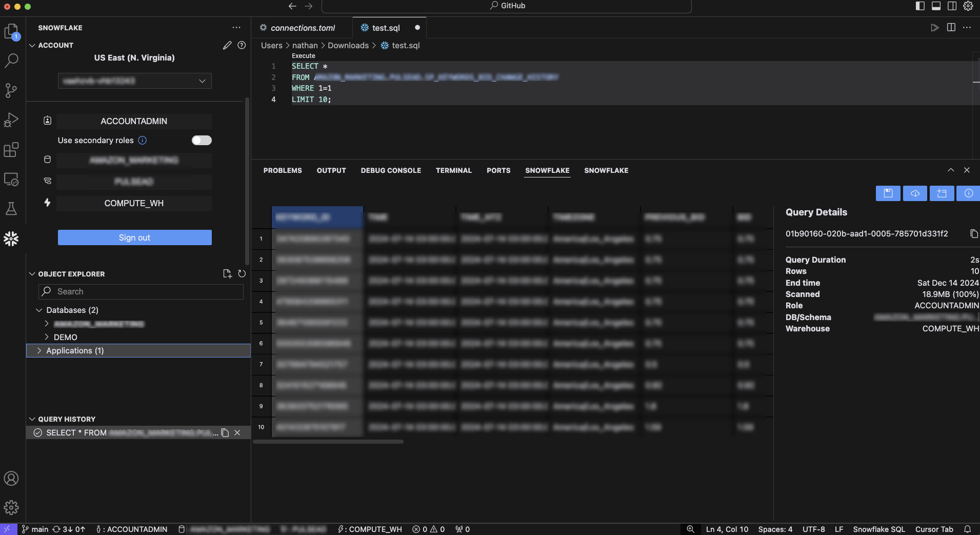Open the Explorer view in activity bar
Screen dimensions: 980x535
click(11, 32)
